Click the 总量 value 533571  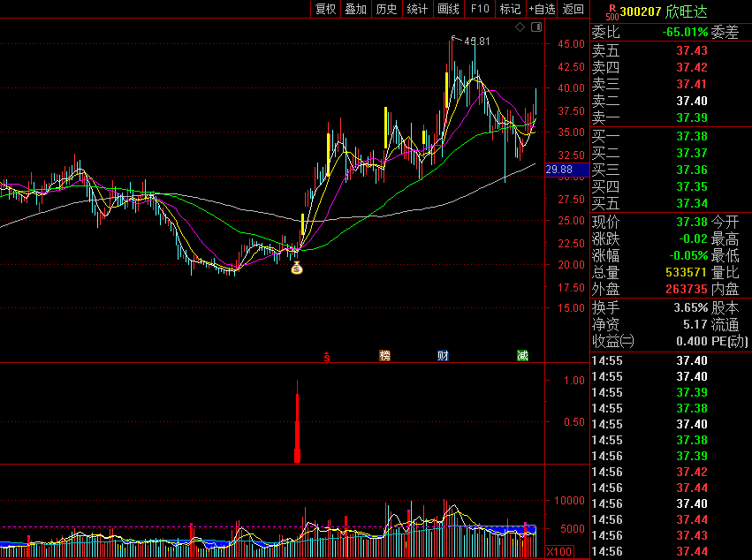click(x=687, y=272)
